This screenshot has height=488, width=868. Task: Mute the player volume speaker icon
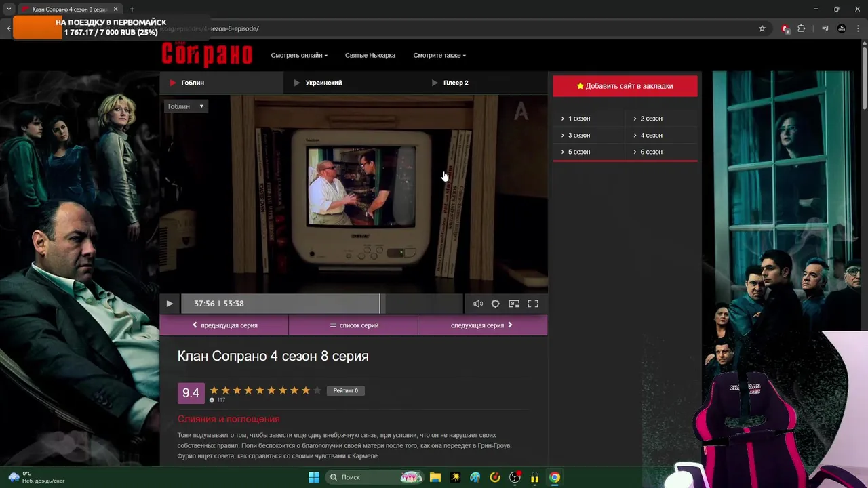pos(478,304)
